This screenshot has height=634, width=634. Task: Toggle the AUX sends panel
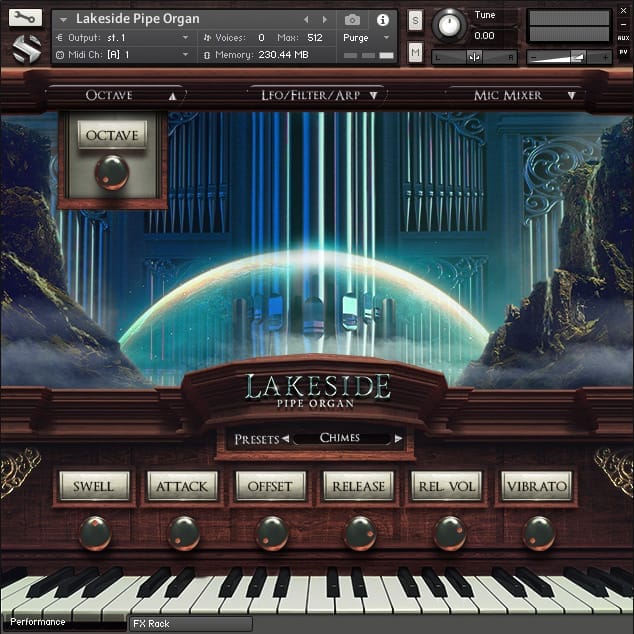tap(623, 38)
